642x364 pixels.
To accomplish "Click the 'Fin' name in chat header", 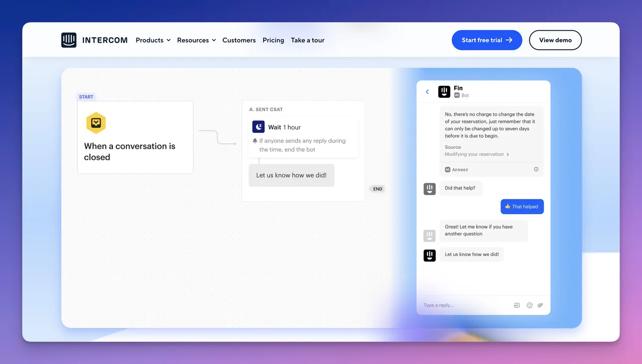I will tap(458, 88).
